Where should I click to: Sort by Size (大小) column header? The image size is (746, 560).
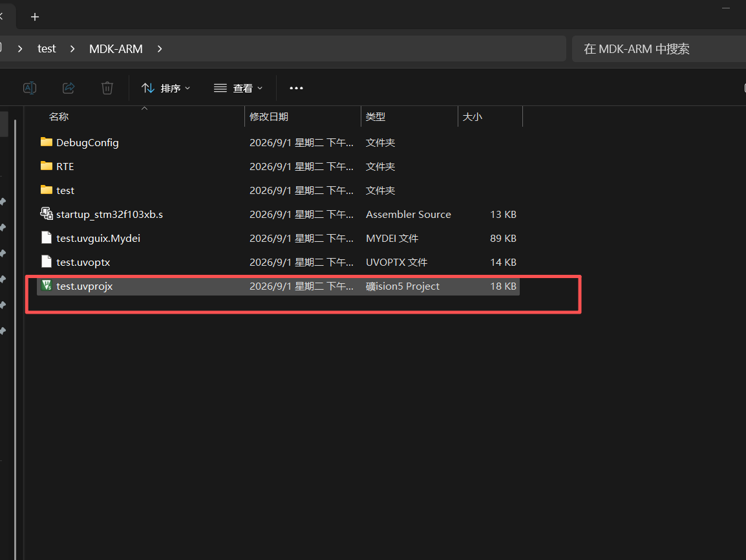(473, 116)
